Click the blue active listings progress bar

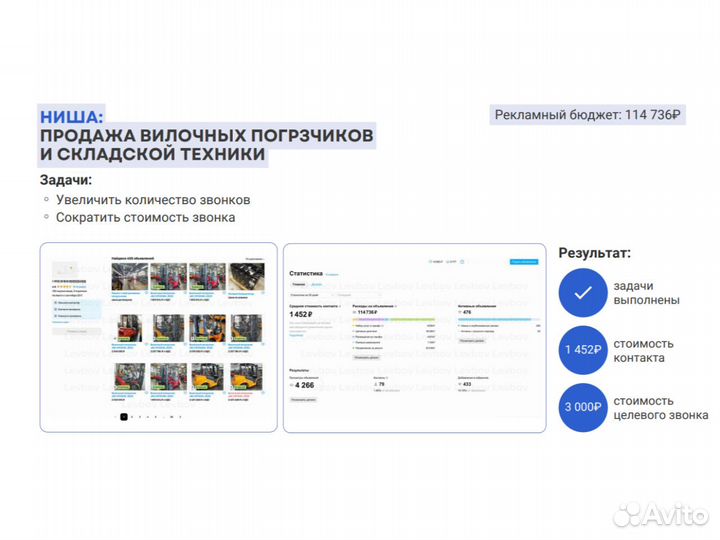(495, 319)
